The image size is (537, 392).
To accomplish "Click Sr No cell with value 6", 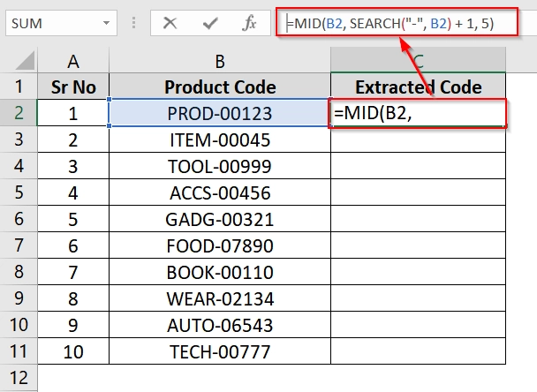I will pyautogui.click(x=73, y=245).
